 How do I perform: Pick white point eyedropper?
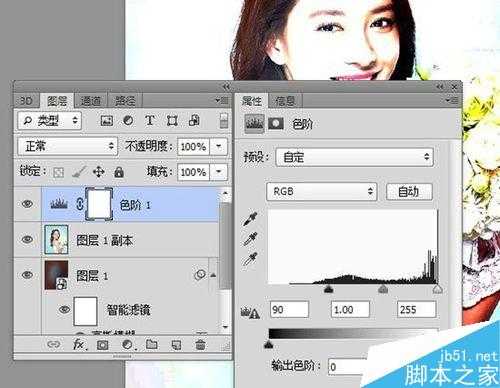[250, 259]
